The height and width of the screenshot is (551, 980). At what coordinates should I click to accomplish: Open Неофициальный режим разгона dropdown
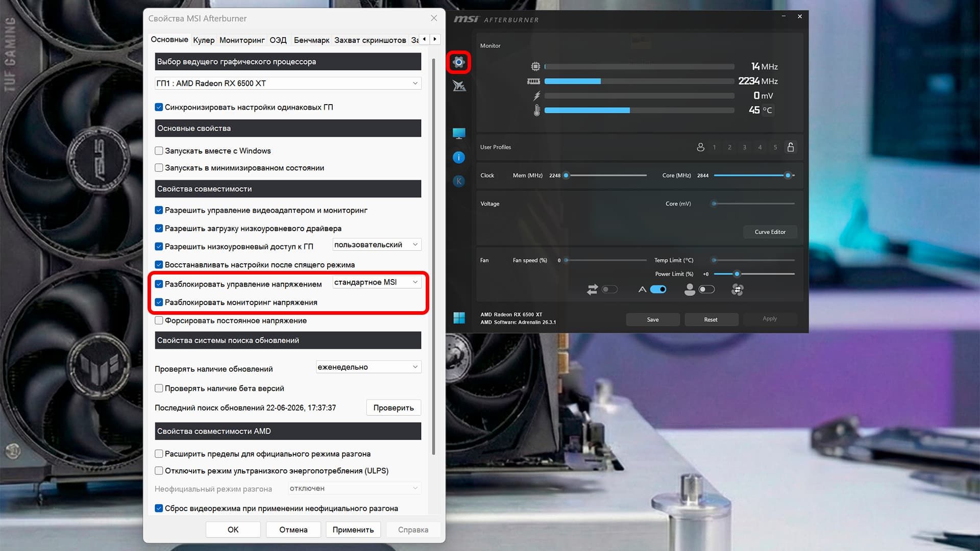pos(355,488)
